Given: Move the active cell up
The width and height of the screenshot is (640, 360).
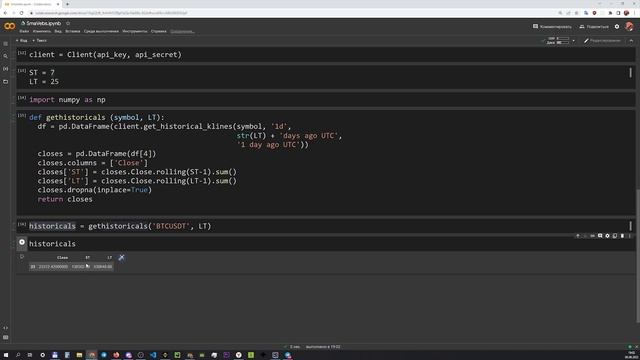Looking at the screenshot, I should tap(578, 236).
